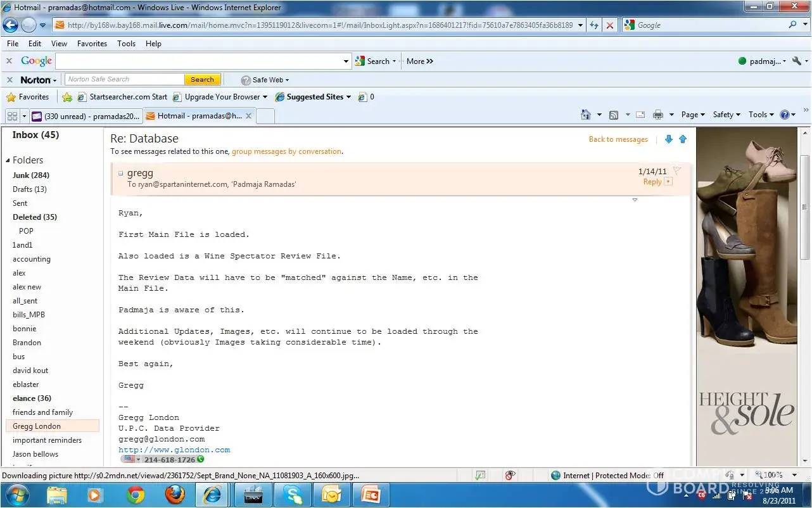Click the browser Forward arrow button
The width and height of the screenshot is (812, 508).
[x=29, y=25]
